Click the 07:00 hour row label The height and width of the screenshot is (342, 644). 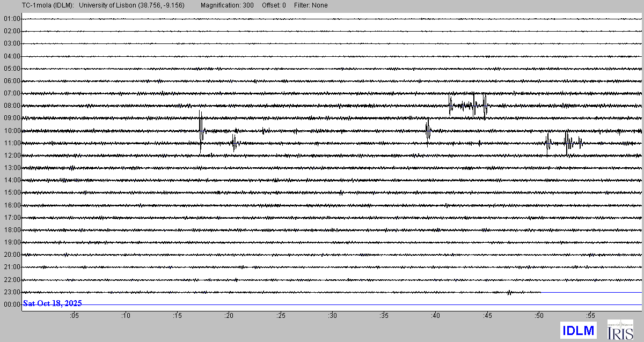pyautogui.click(x=11, y=93)
